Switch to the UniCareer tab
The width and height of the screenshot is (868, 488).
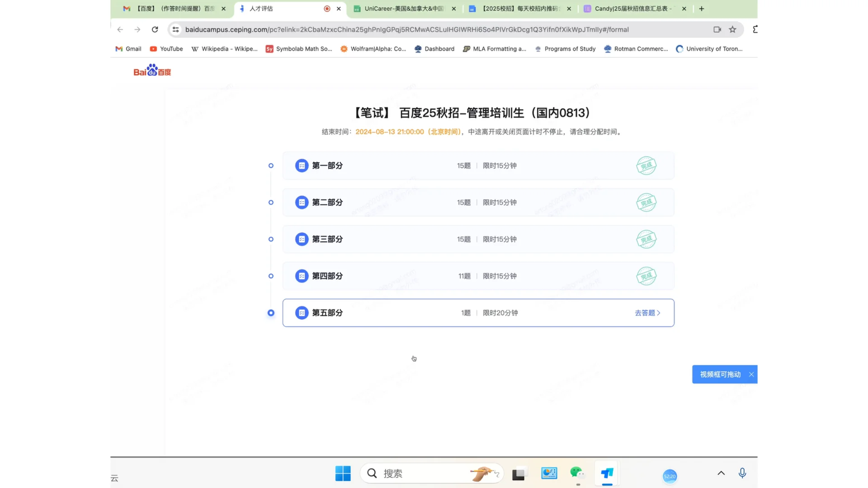pos(404,9)
